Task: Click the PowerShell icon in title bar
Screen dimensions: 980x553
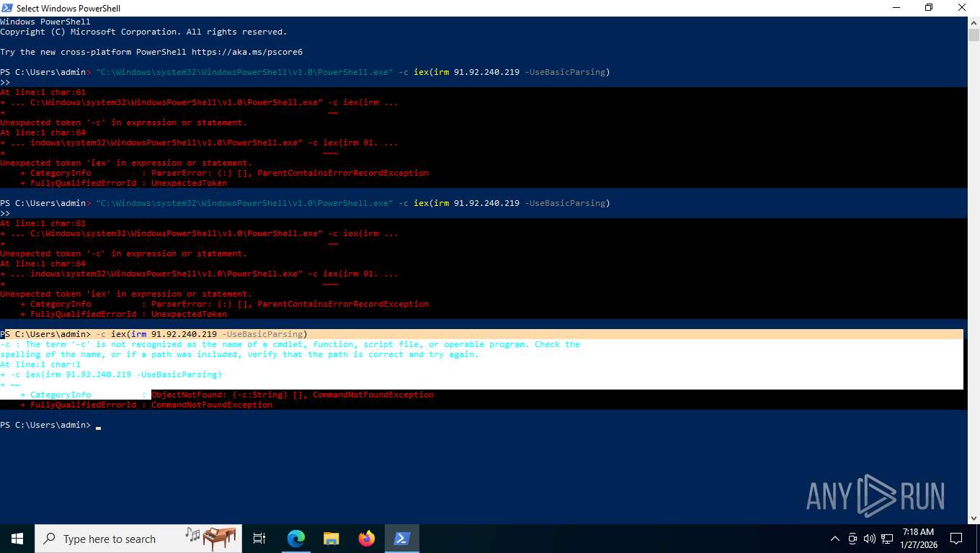Action: click(7, 8)
